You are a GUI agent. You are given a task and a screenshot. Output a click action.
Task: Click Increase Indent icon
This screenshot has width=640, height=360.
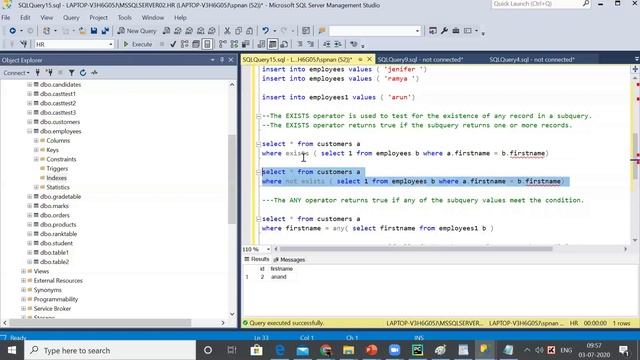click(x=338, y=44)
